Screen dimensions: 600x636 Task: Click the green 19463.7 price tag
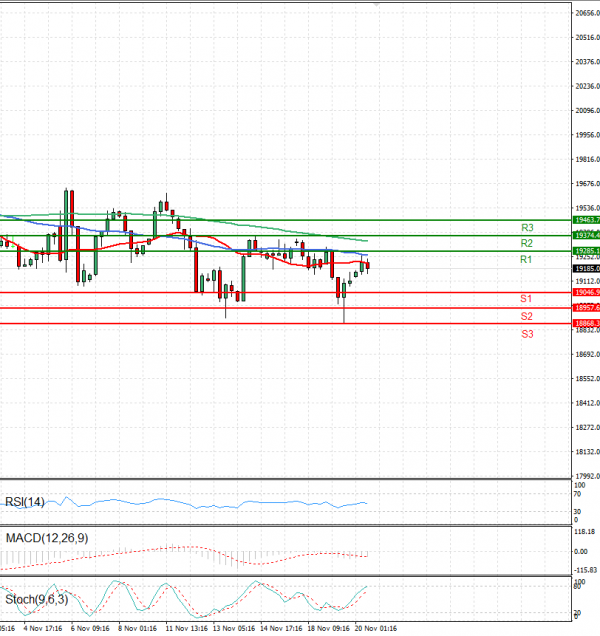coord(586,220)
